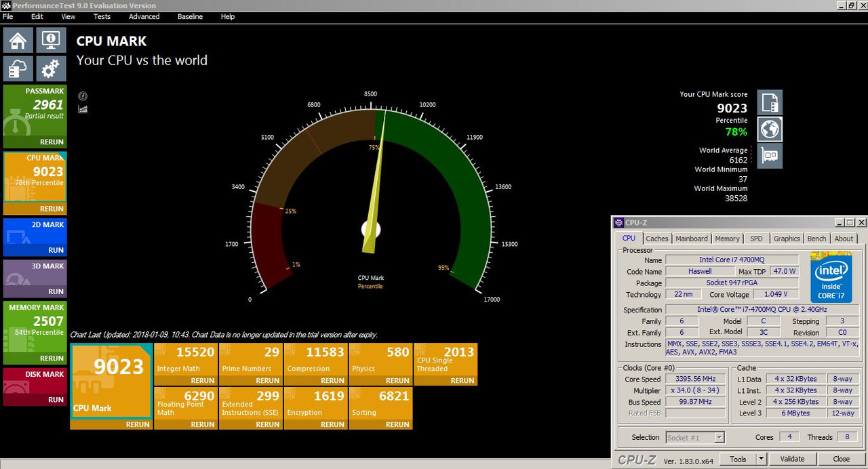Rerun the large CPU Mark summary tile
Viewport: 868px width, 469px height.
pyautogui.click(x=138, y=424)
